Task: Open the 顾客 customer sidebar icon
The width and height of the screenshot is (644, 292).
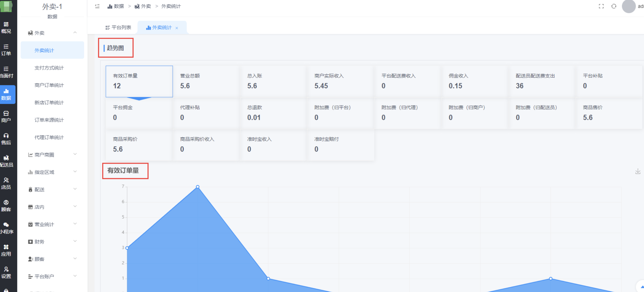Action: pos(6,206)
